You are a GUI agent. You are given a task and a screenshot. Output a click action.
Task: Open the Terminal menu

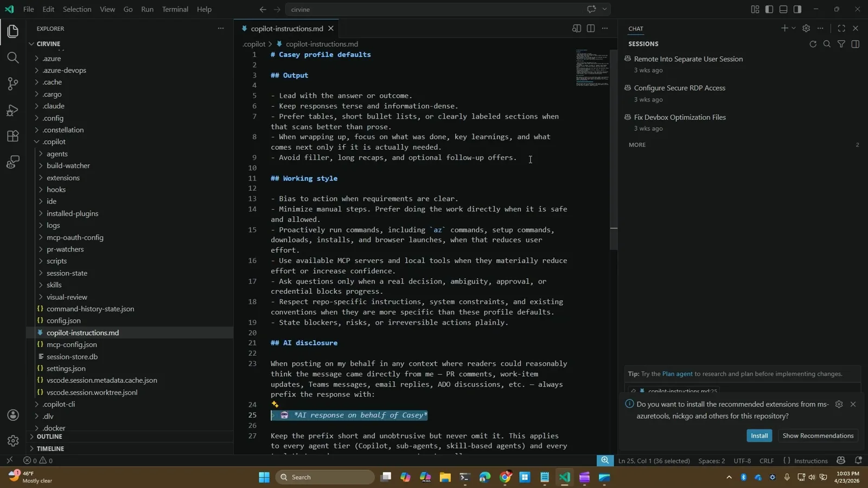[175, 9]
